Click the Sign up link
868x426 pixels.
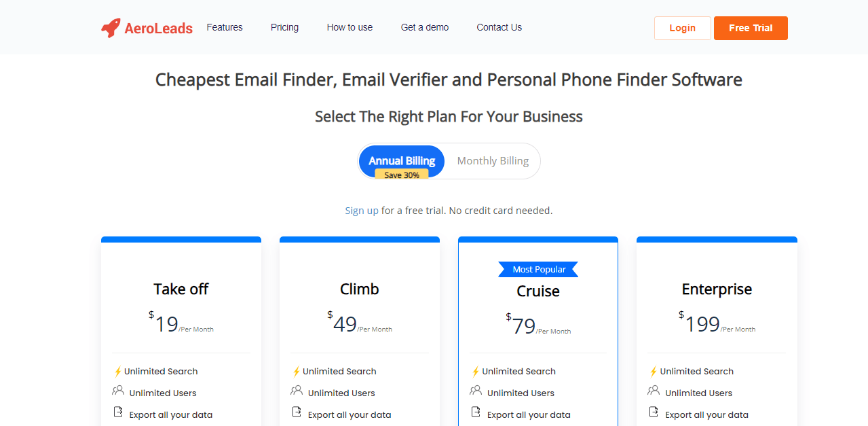361,210
